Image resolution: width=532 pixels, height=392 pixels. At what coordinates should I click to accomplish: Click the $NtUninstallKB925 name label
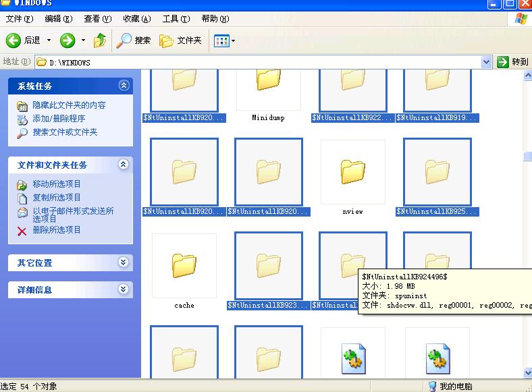tap(437, 212)
